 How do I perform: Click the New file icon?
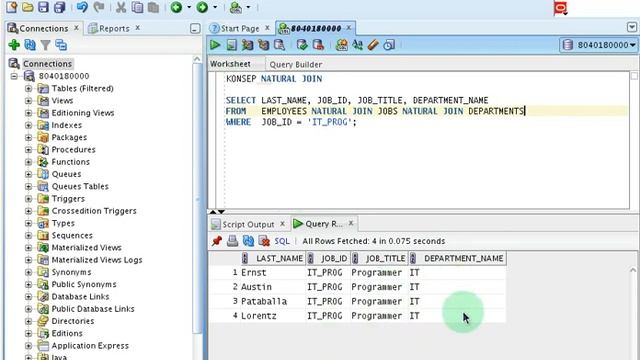12,7
